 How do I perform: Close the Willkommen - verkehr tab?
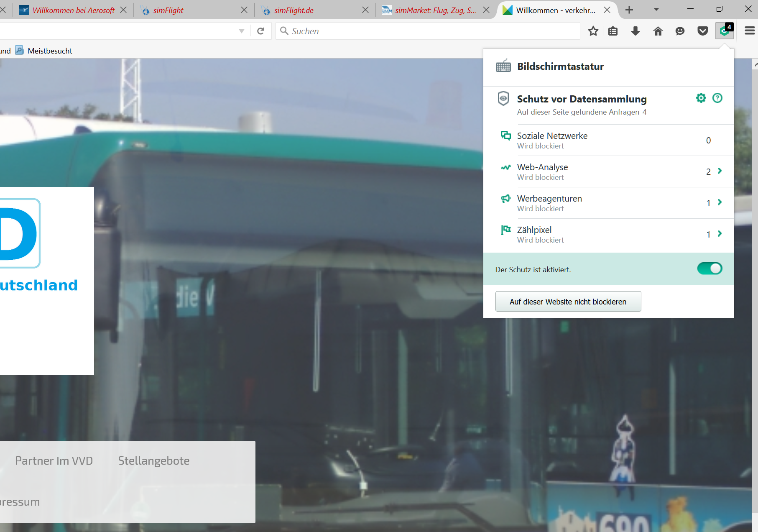point(607,10)
